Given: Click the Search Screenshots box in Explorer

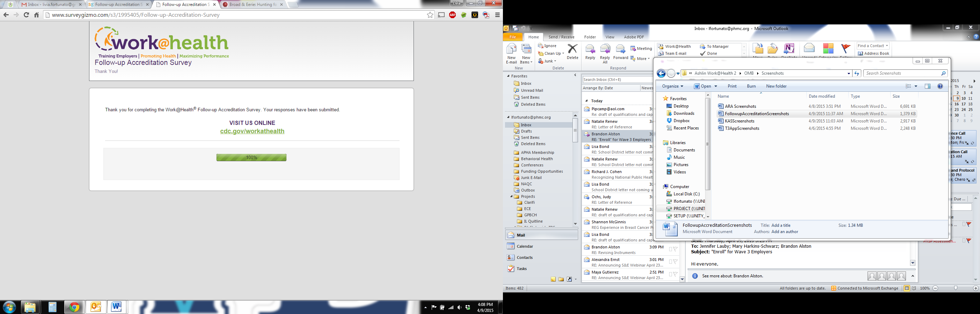Looking at the screenshot, I should coord(905,73).
